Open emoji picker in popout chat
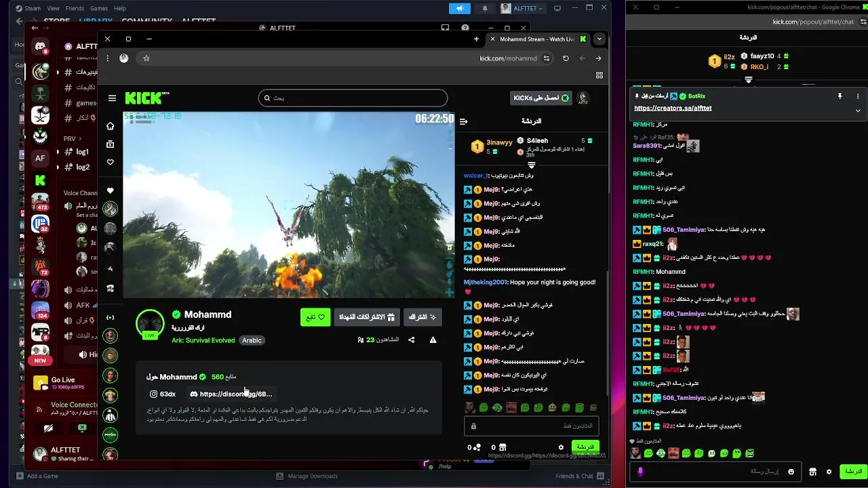Viewport: 868px width, 488px height. pos(791,472)
